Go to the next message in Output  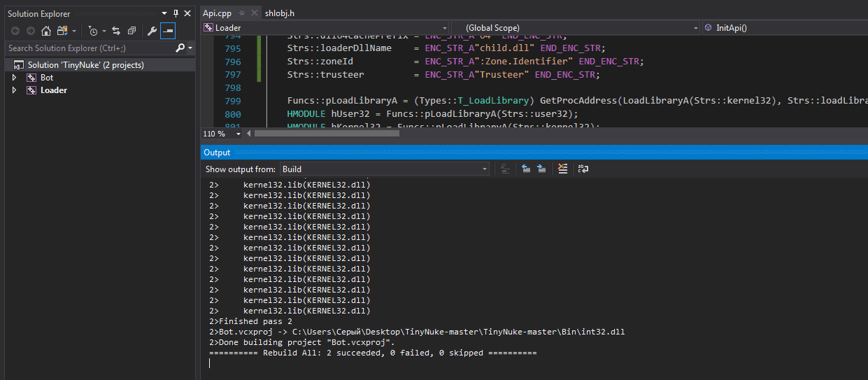click(541, 169)
